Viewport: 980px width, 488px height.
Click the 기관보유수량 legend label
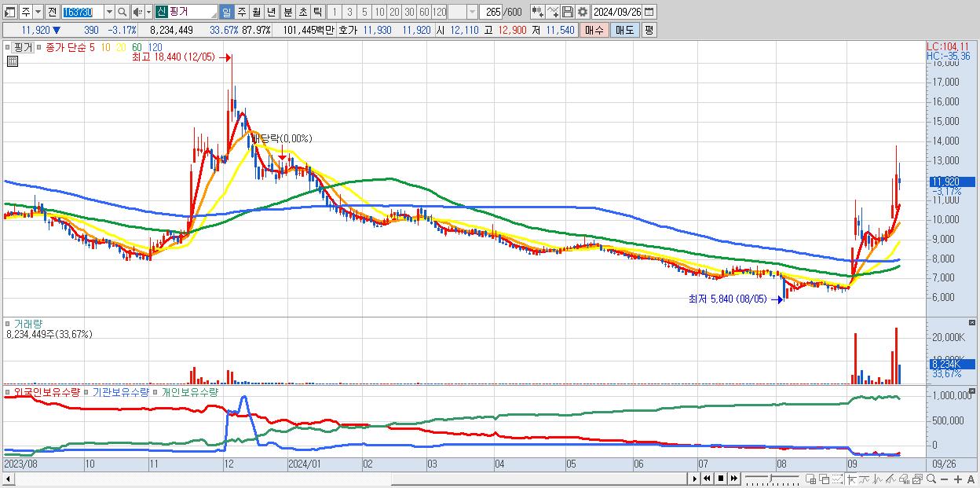(x=121, y=391)
